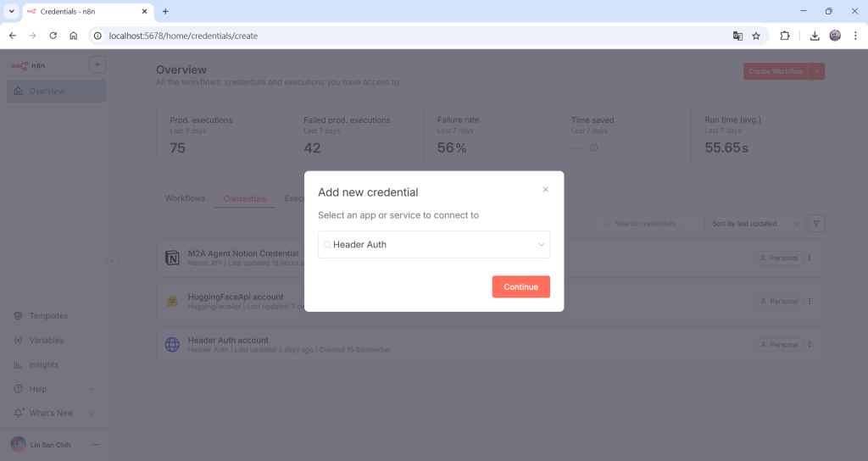The height and width of the screenshot is (461, 868).
Task: Click the What's New bell icon
Action: click(19, 413)
